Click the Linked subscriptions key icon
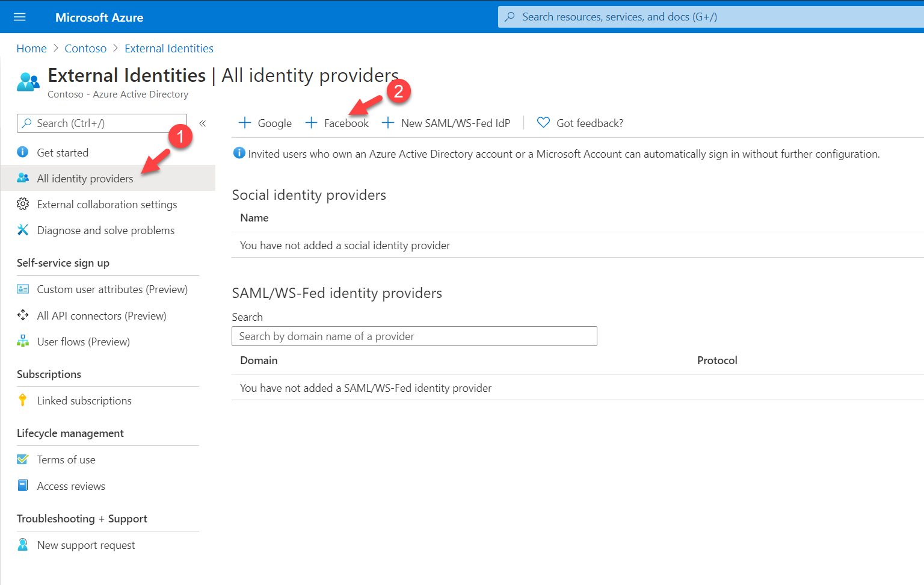The height and width of the screenshot is (585, 924). (23, 400)
